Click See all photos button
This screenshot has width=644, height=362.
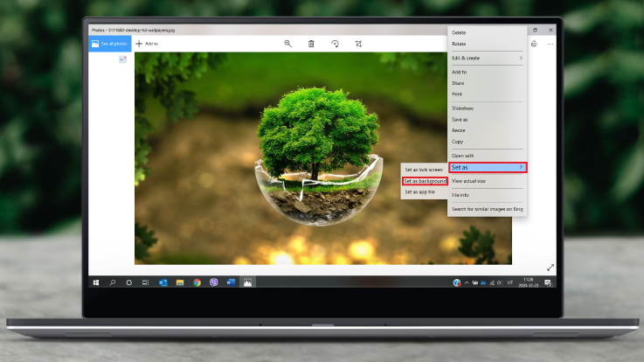[109, 43]
